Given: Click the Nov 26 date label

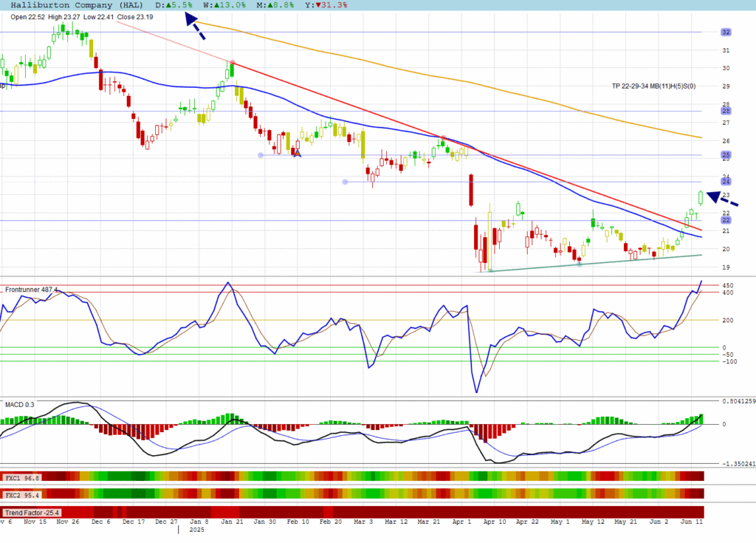Looking at the screenshot, I should 67,522.
